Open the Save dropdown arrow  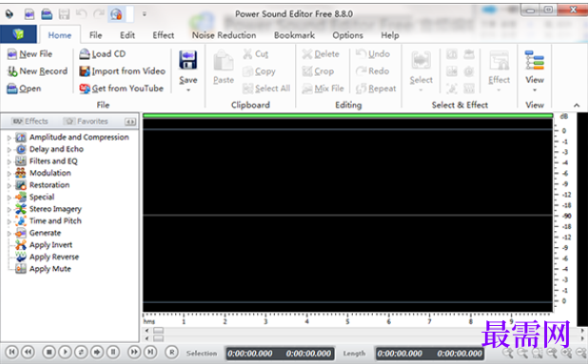click(x=188, y=90)
